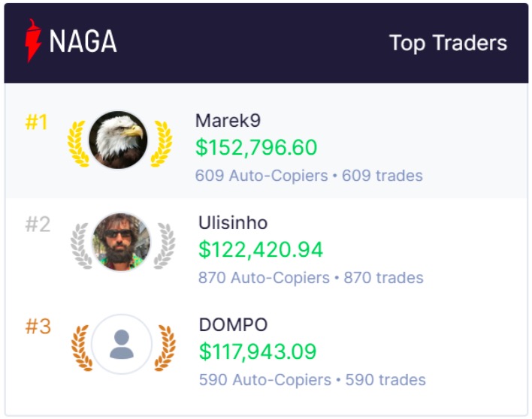Viewport: 532px width, 419px height.
Task: Click DOMPO's profit $117,943.09
Action: tap(258, 351)
